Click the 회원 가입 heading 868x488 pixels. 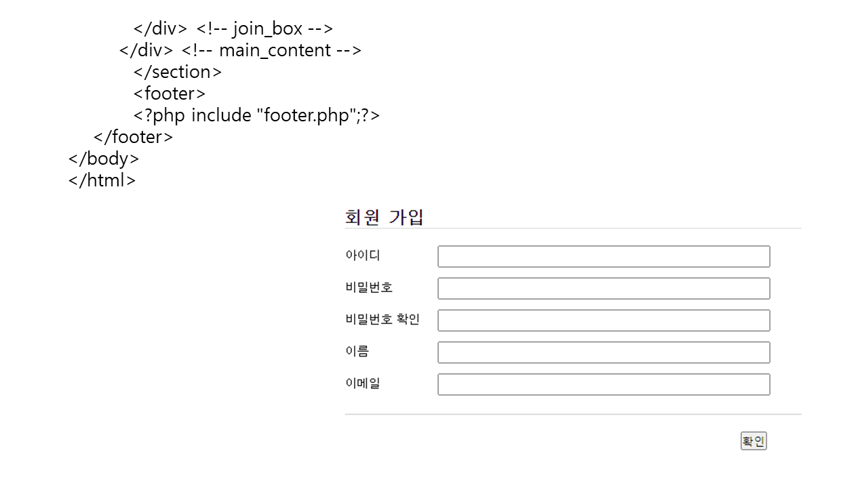click(384, 218)
